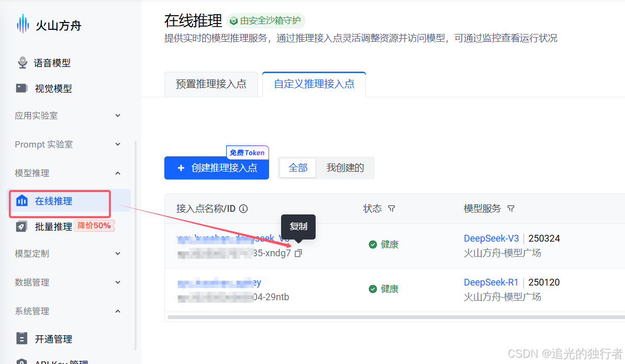Click 降价50% promo tag

click(94, 225)
